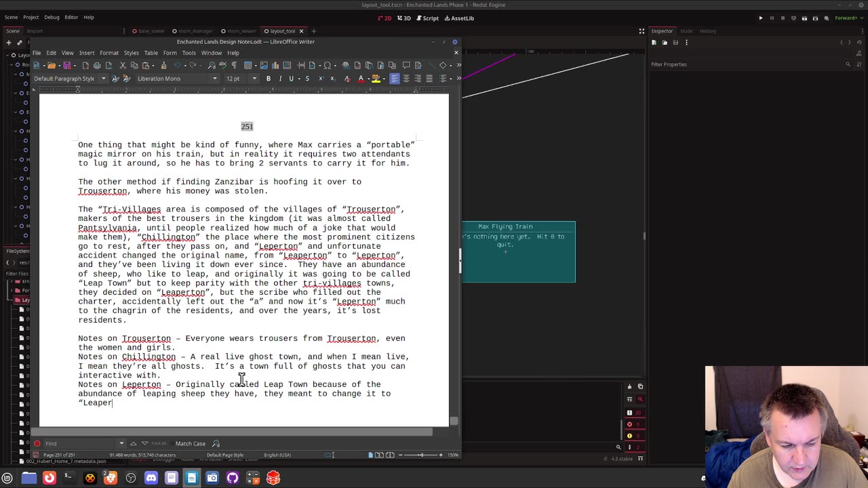Click the Pause running project button
This screenshot has width=868, height=488.
point(772,18)
